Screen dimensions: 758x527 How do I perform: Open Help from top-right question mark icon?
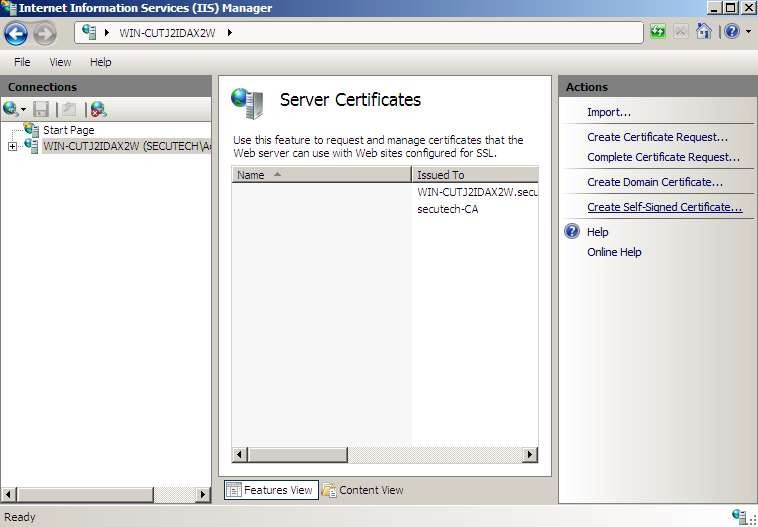[732, 32]
